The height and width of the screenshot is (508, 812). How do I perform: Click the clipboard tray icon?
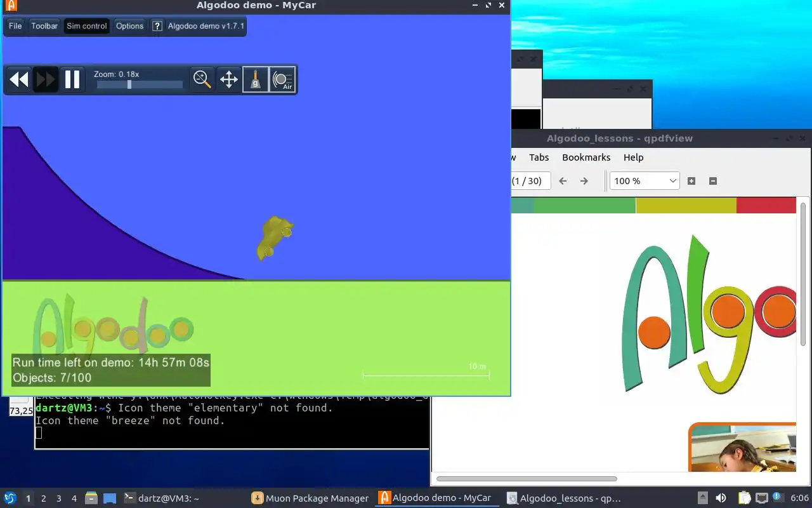[745, 498]
